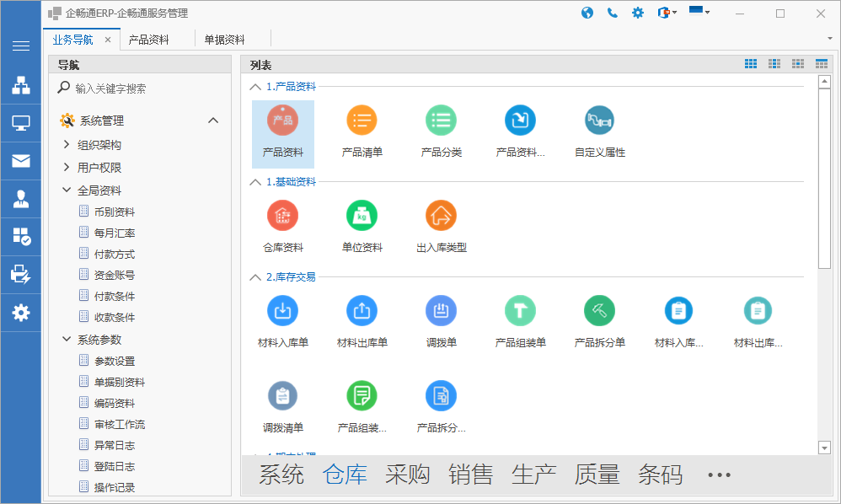This screenshot has width=841, height=504.
Task: Click the globe icon in title bar
Action: click(x=587, y=13)
